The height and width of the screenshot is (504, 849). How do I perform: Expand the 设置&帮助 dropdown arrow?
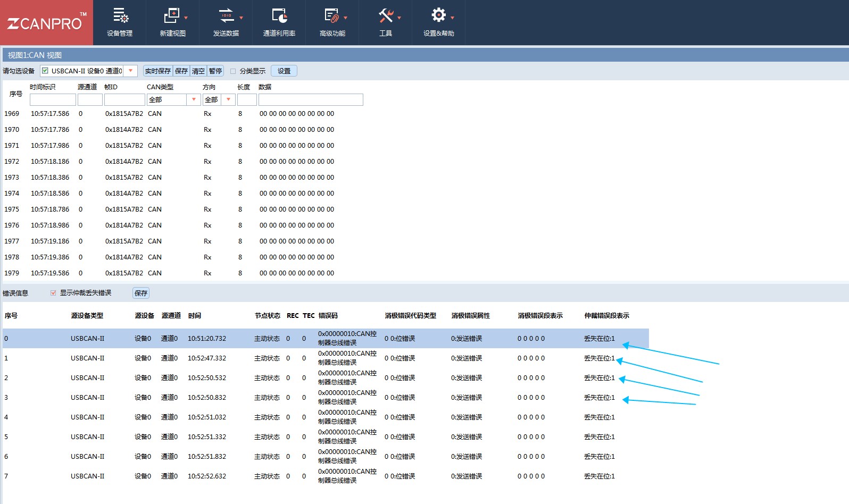click(452, 18)
